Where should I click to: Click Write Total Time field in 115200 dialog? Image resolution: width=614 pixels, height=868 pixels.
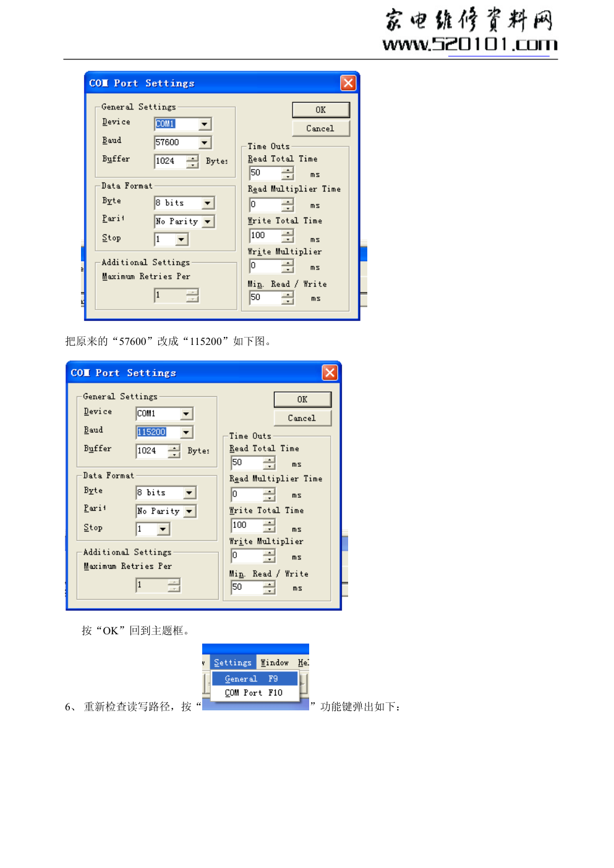point(246,525)
